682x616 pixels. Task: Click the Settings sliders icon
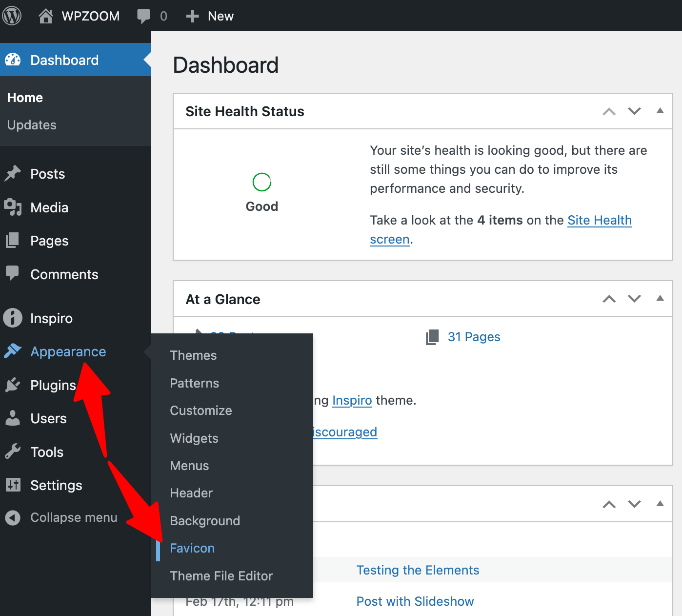click(13, 485)
